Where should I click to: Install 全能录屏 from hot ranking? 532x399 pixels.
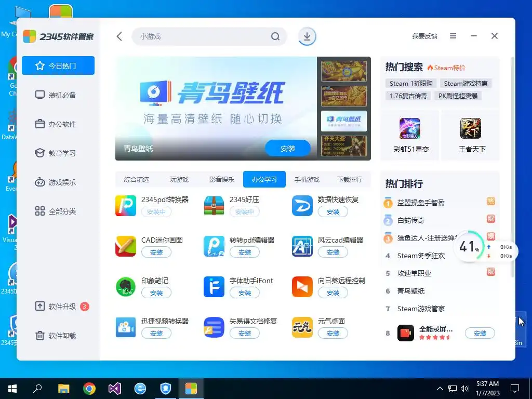tap(480, 333)
